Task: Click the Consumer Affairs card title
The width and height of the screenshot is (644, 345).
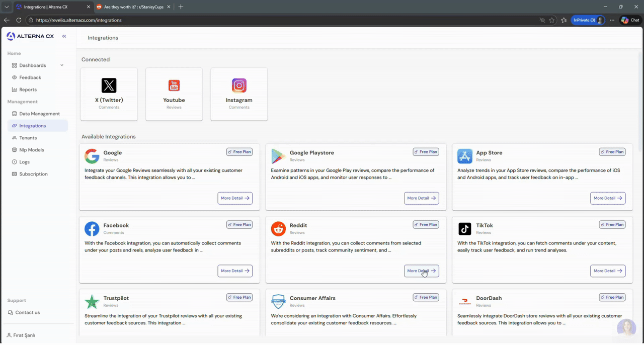Action: (x=312, y=298)
